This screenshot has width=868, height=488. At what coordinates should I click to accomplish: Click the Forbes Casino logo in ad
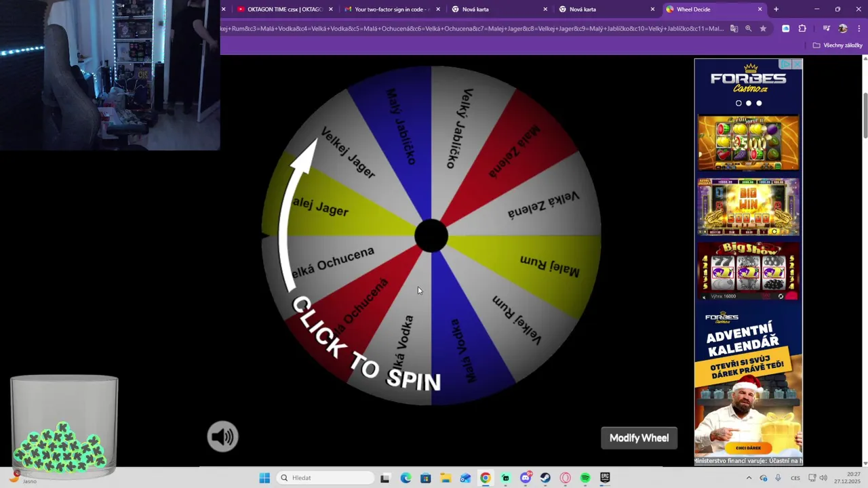pyautogui.click(x=748, y=79)
